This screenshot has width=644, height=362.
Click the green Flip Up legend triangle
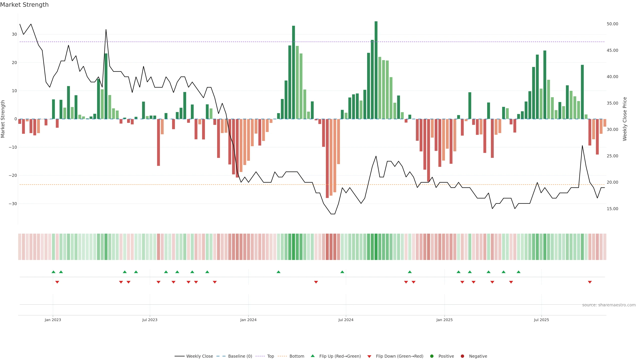pos(312,356)
